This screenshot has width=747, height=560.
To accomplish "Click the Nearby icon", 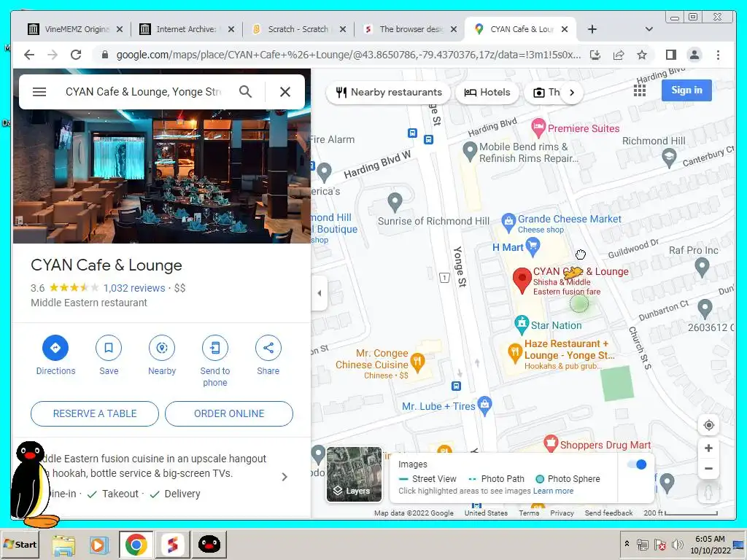I will (162, 348).
